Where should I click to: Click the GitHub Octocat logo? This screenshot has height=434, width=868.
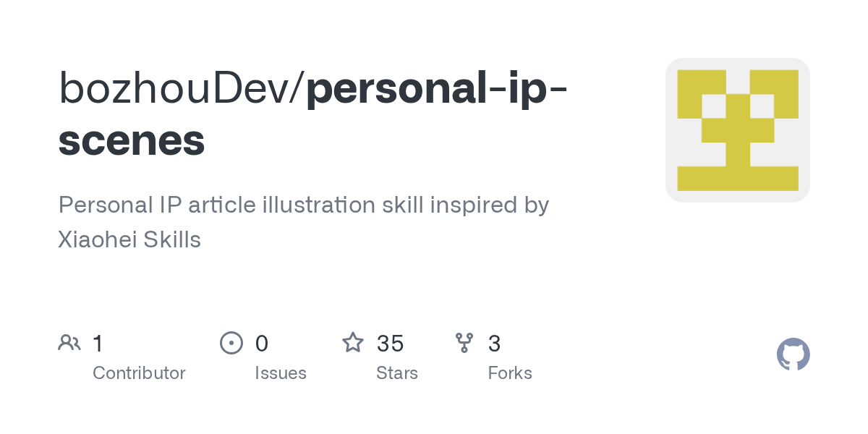(793, 354)
